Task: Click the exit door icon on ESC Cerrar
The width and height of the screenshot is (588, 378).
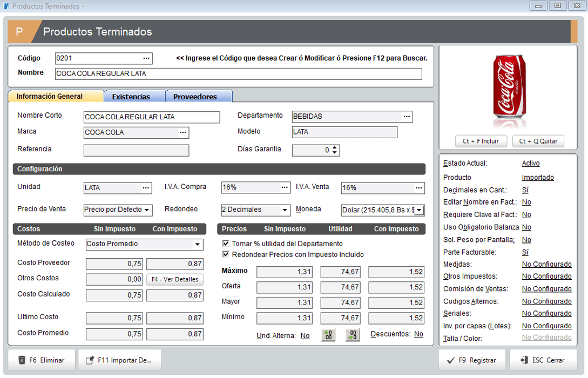Action: (524, 360)
